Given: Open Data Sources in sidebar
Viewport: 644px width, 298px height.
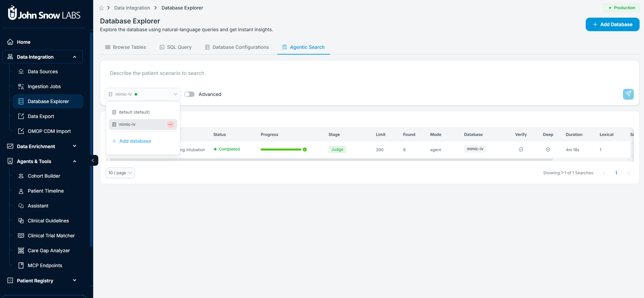Looking at the screenshot, I should tap(43, 72).
